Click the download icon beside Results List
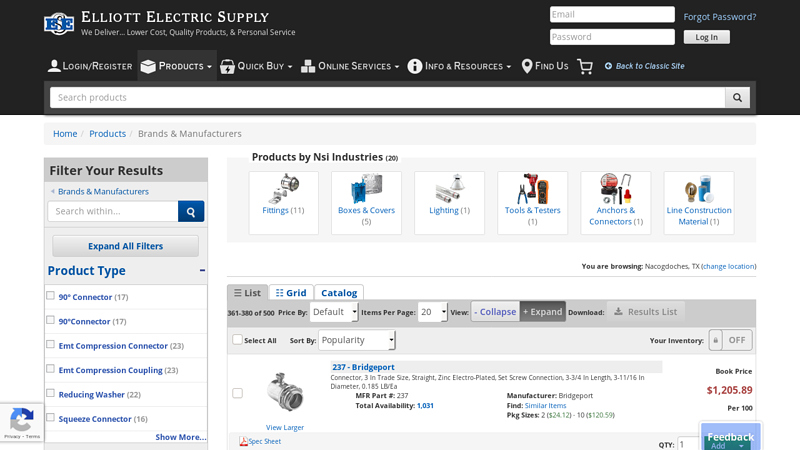 (618, 311)
